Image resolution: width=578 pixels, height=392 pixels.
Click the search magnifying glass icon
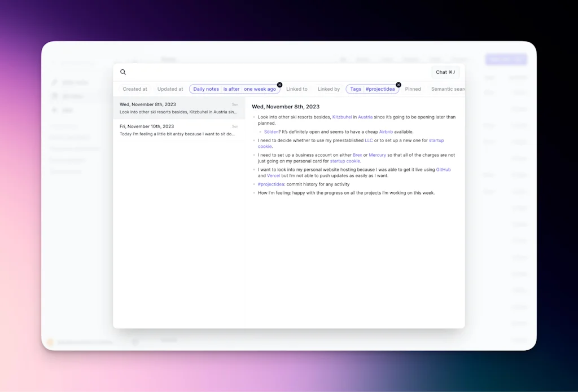[x=123, y=72]
